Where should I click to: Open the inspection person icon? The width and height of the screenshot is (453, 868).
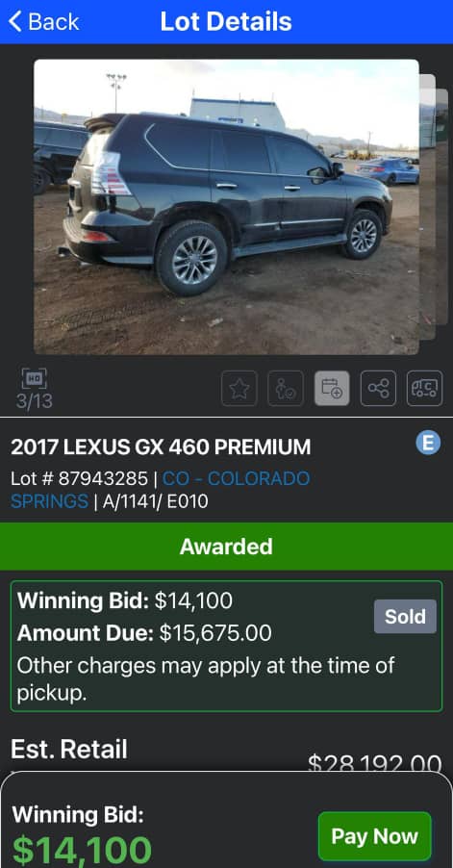286,388
